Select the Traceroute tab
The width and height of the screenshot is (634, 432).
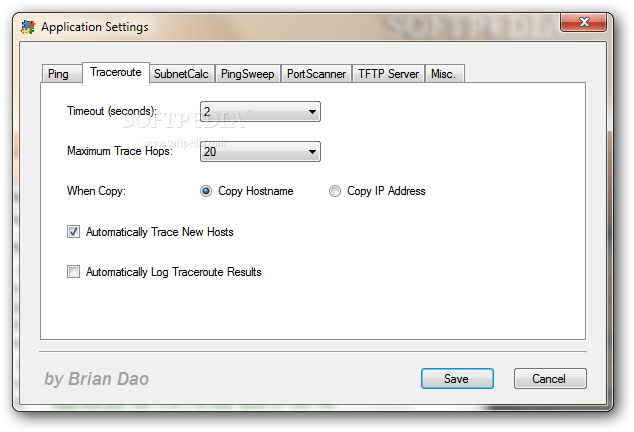pyautogui.click(x=116, y=72)
